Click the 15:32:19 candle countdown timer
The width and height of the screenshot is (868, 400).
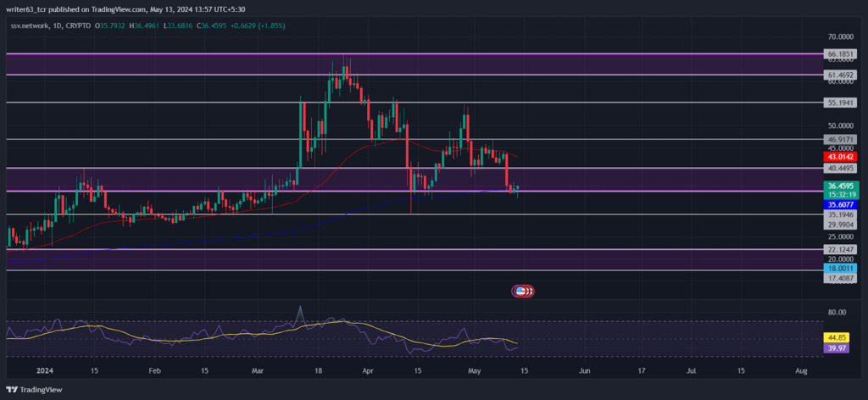pos(842,195)
